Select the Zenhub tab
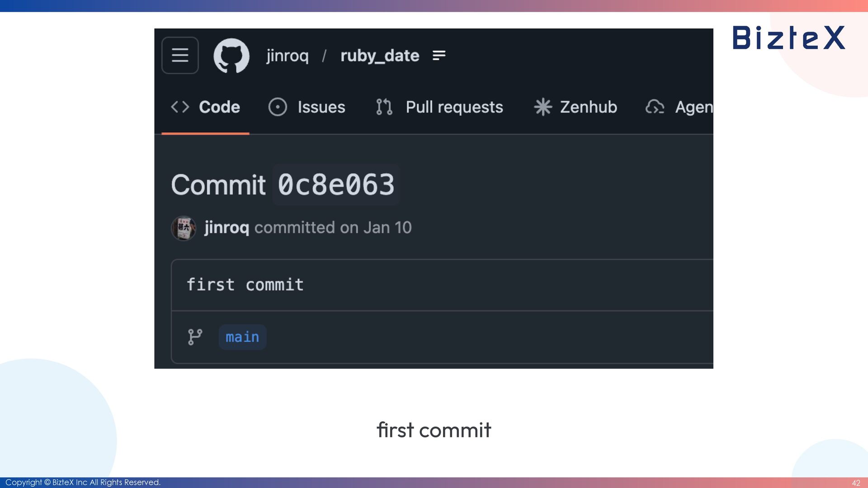 588,107
